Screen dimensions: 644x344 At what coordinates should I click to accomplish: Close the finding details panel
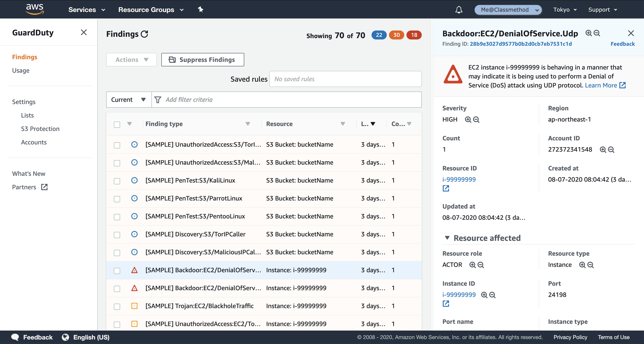(x=631, y=33)
